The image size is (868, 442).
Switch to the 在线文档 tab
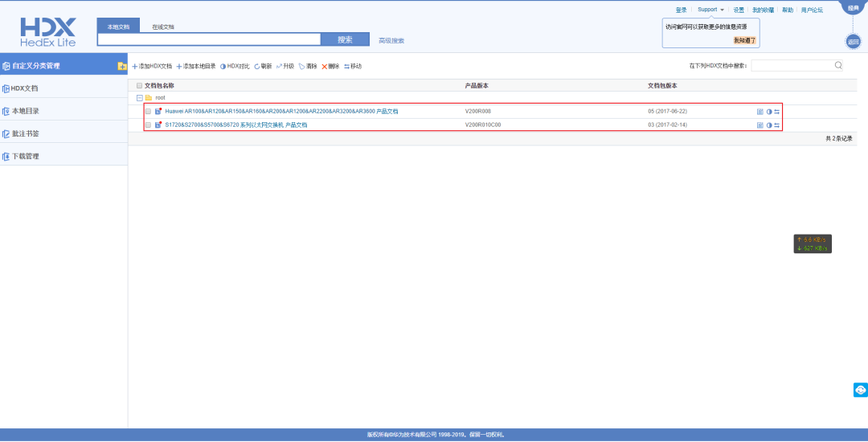tap(163, 27)
